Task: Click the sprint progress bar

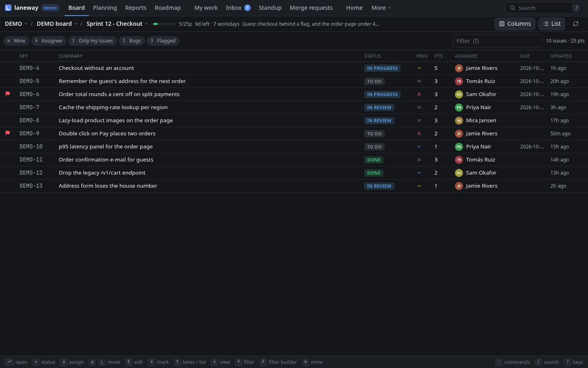Action: click(165, 24)
